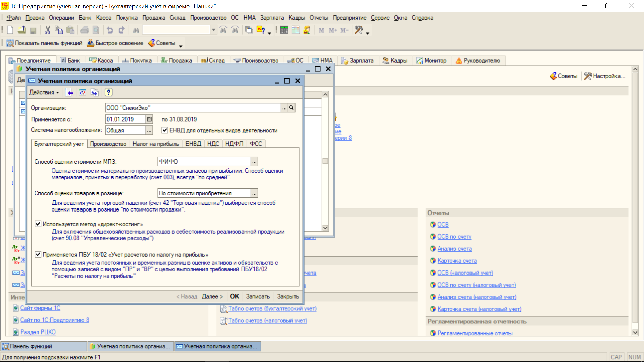The height and width of the screenshot is (362, 644).
Task: Switch to the Руководителю panel tab
Action: (478, 61)
